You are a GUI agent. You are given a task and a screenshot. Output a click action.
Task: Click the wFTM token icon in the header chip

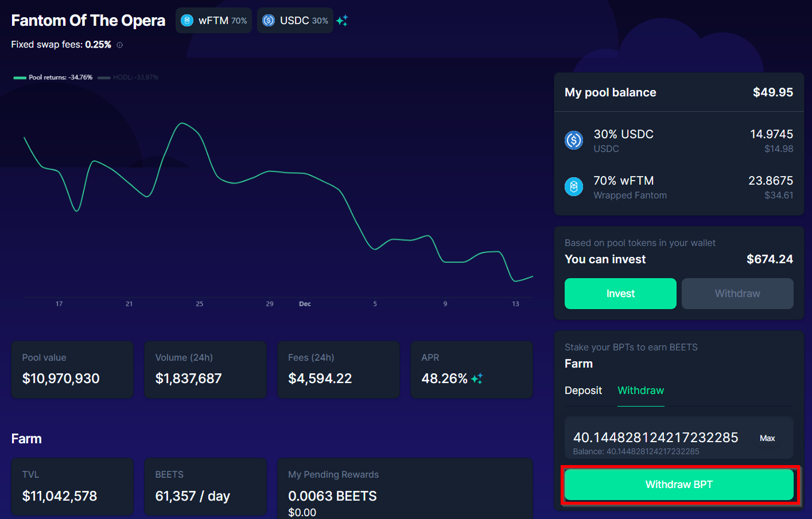[x=187, y=21]
